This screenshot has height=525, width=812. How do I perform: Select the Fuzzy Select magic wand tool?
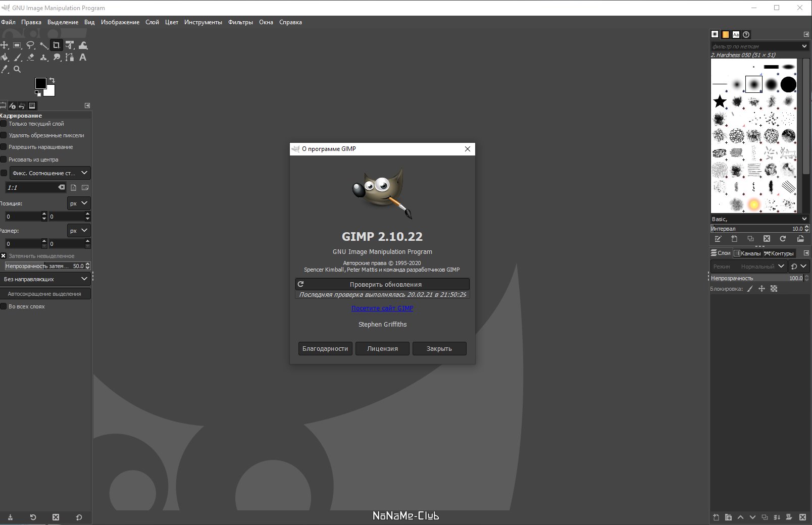tap(43, 45)
